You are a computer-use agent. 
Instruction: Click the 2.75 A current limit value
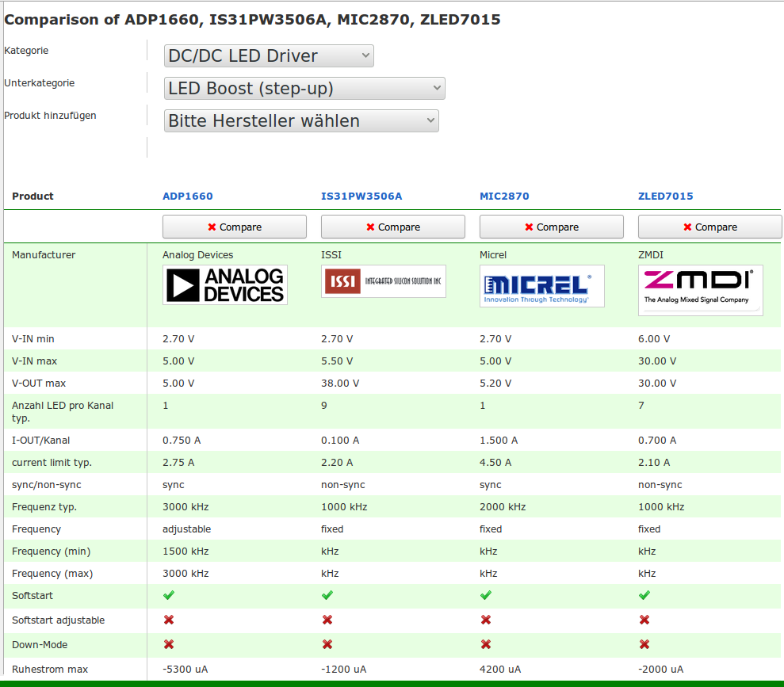(178, 463)
